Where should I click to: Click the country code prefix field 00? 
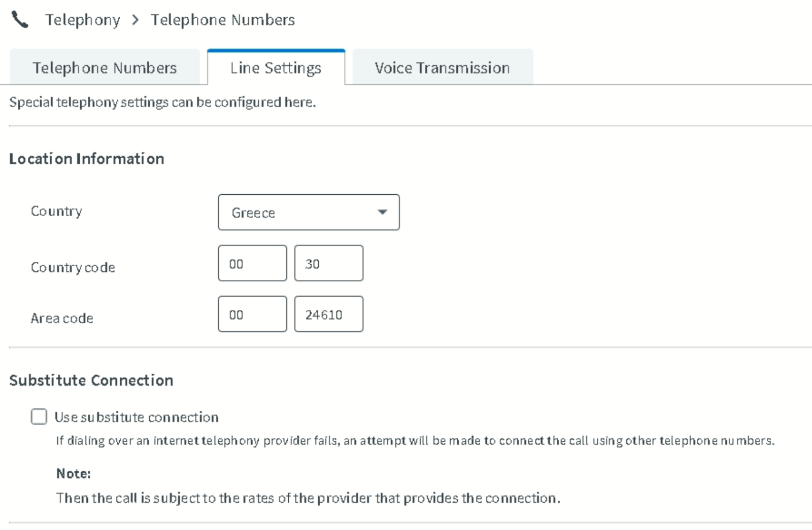point(252,263)
